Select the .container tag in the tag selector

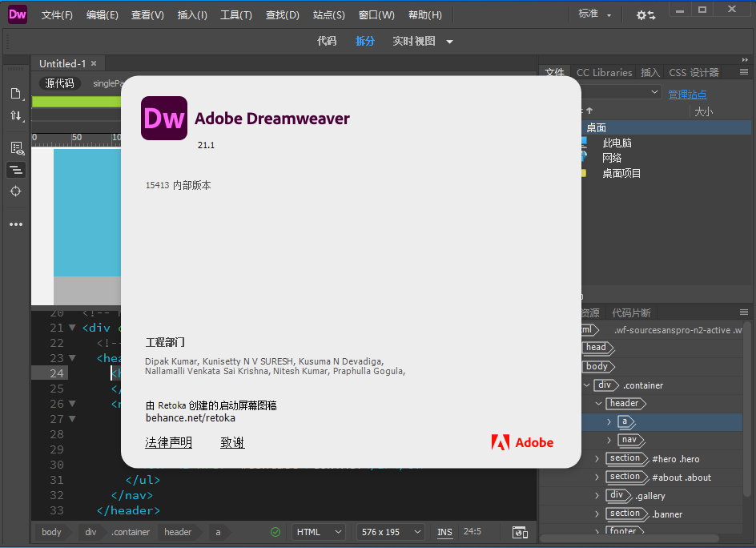coord(131,532)
